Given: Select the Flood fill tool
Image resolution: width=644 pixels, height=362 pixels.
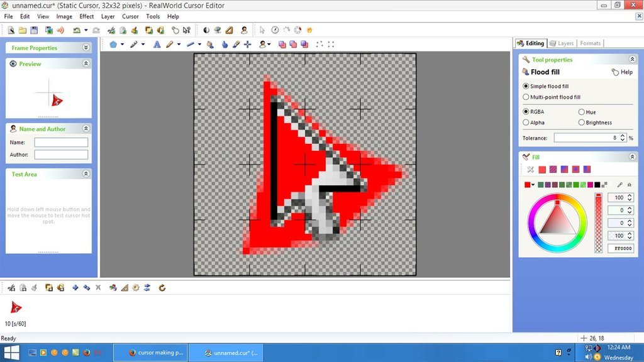Looking at the screenshot, I should [211, 44].
